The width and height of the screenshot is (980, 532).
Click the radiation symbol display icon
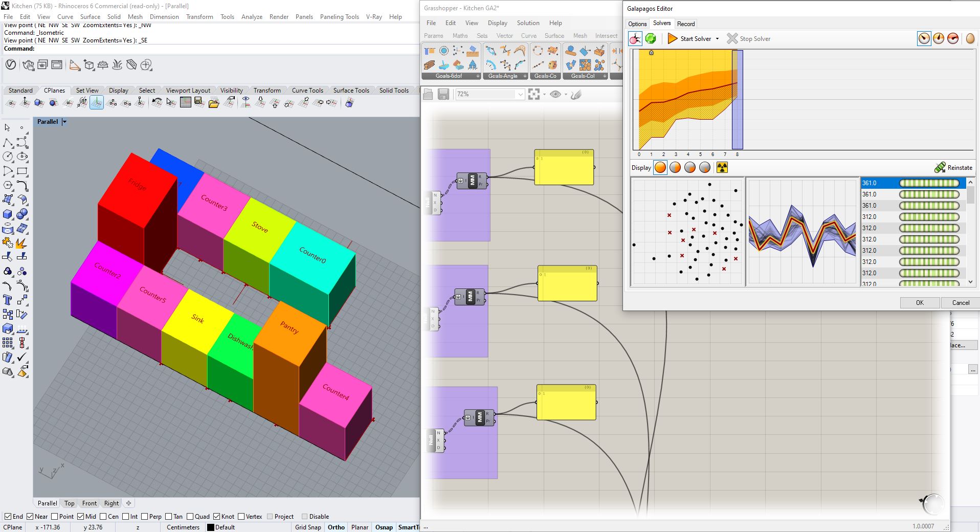click(722, 168)
